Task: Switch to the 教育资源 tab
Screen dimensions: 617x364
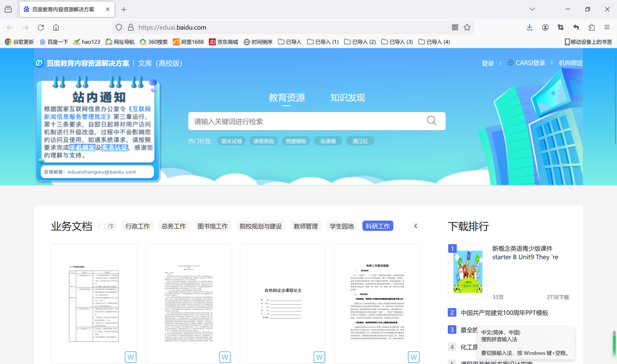Action: pos(287,97)
